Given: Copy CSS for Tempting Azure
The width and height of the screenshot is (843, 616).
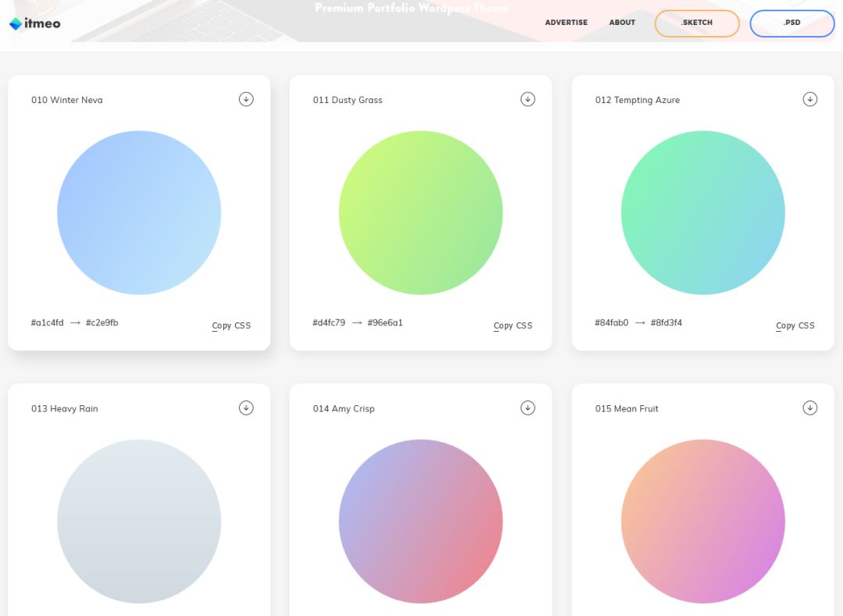Looking at the screenshot, I should pos(795,326).
